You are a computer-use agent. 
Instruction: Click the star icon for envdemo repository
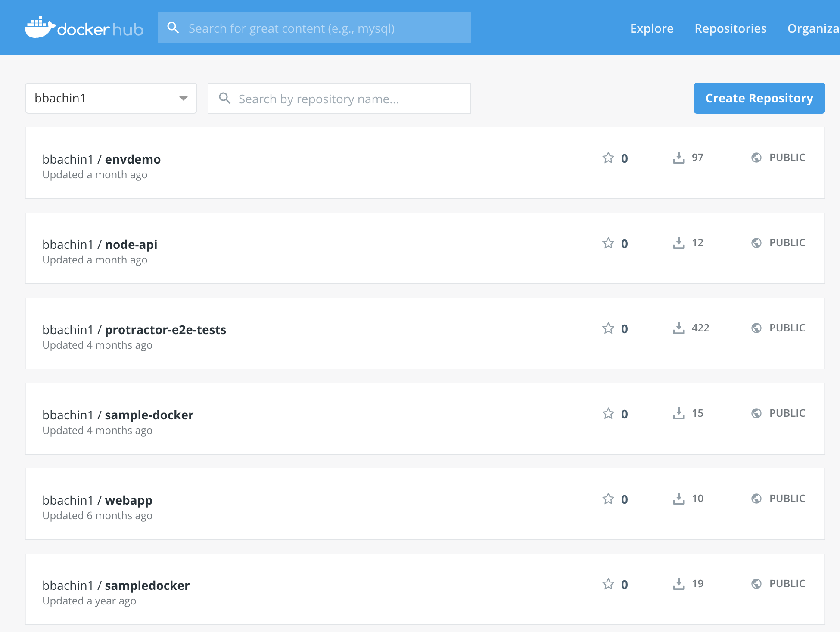[x=608, y=158]
